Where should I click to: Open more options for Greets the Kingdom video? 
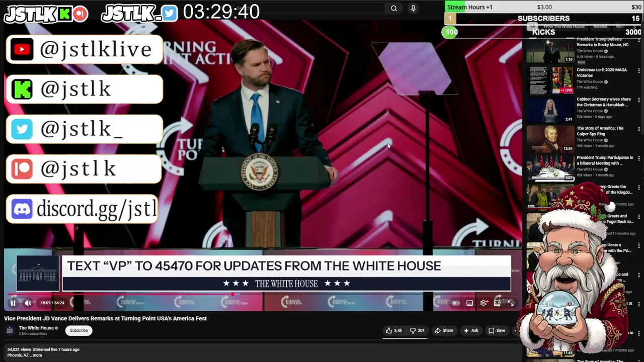[639, 188]
